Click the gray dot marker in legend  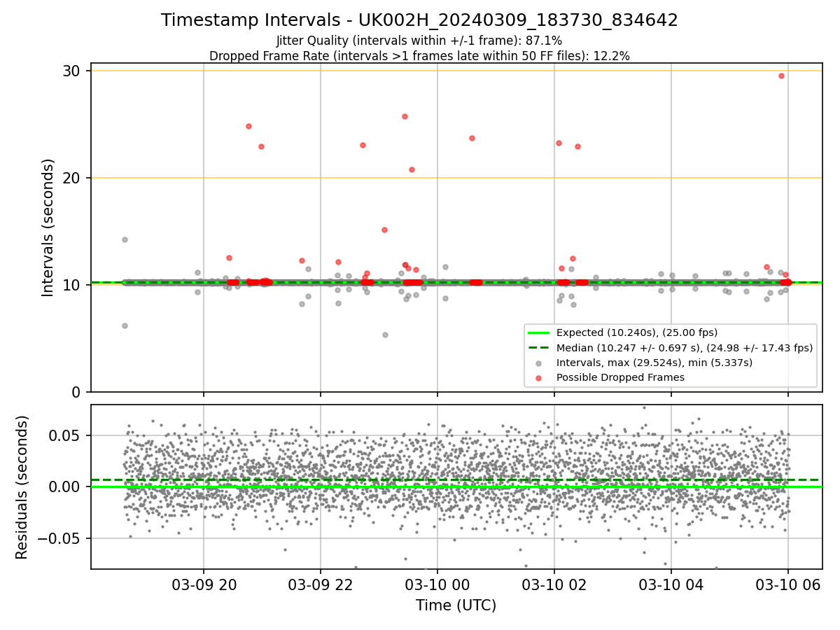538,363
